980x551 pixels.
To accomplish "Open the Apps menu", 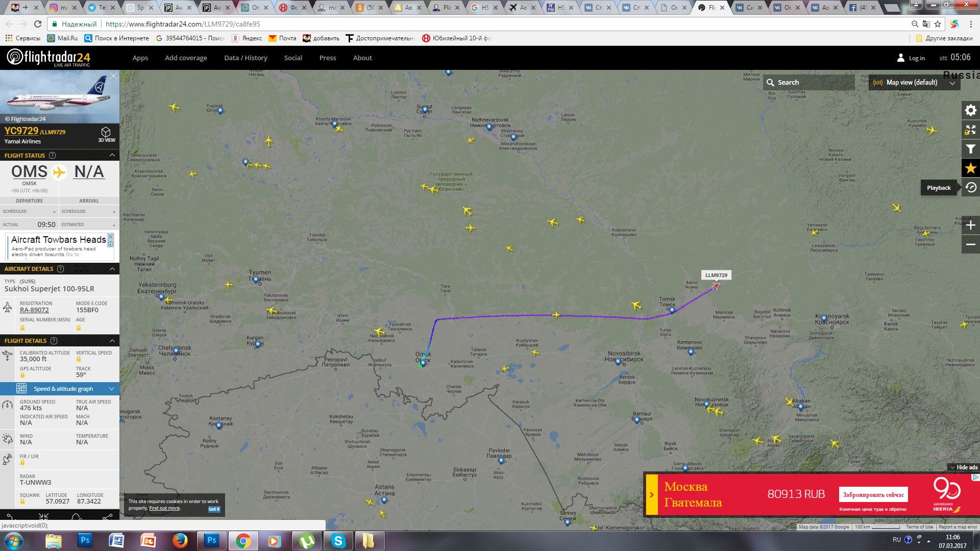I will 140,58.
